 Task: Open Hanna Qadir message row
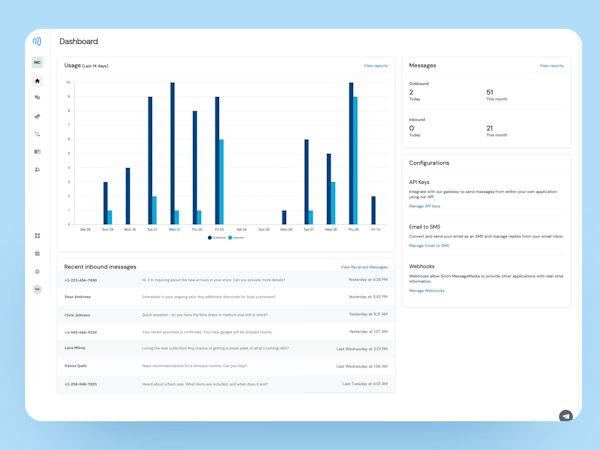click(x=226, y=366)
